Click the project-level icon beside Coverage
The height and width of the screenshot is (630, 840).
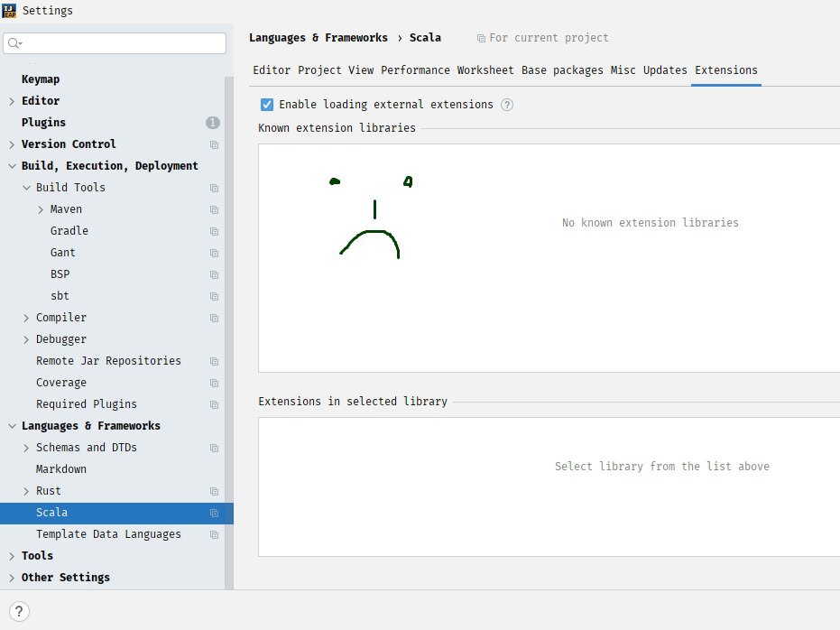point(215,383)
